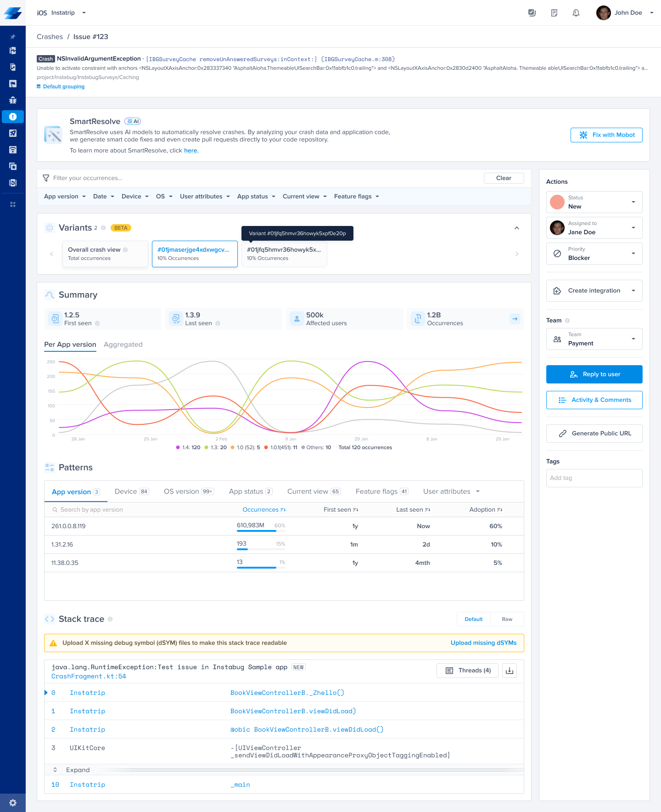Screen dimensions: 661x812
Task: Select the crashes exclamation sidebar icon
Action: pos(13,117)
